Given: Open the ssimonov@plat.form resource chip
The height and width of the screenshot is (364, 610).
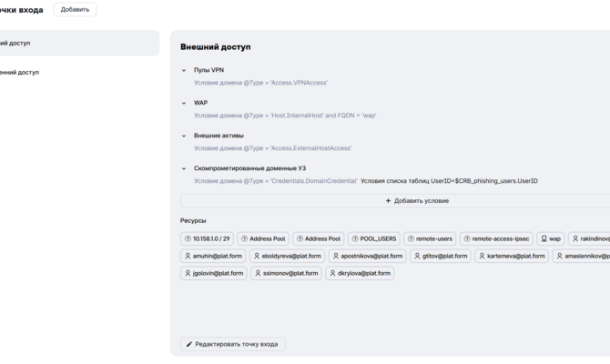Looking at the screenshot, I should coord(286,273).
